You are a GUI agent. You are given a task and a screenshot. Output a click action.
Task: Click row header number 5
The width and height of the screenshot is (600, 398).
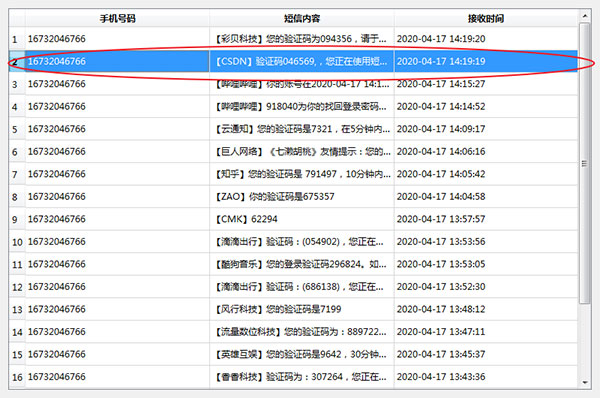[17, 129]
